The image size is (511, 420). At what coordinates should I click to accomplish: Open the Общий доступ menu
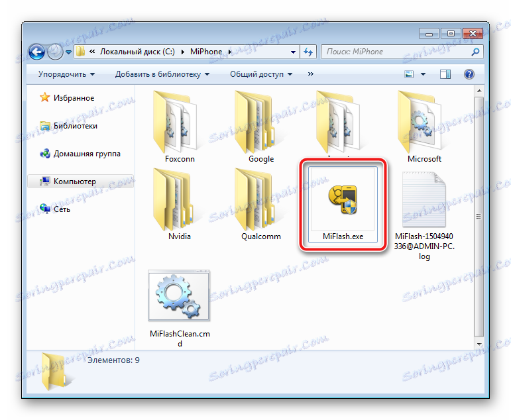point(261,74)
